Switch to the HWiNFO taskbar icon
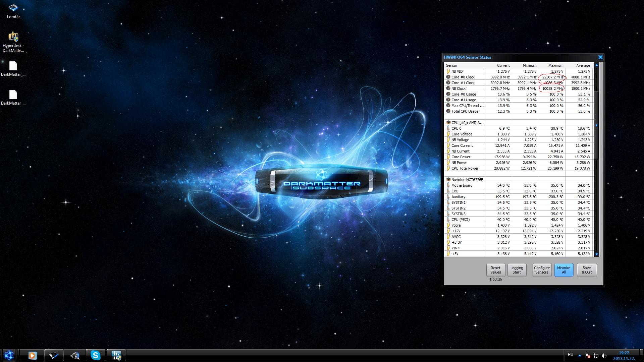Image resolution: width=644 pixels, height=362 pixels. click(x=116, y=355)
